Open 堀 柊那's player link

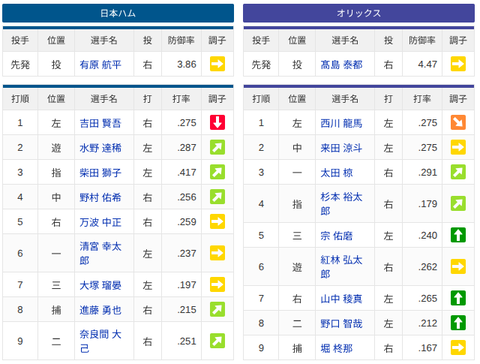pyautogui.click(x=337, y=348)
